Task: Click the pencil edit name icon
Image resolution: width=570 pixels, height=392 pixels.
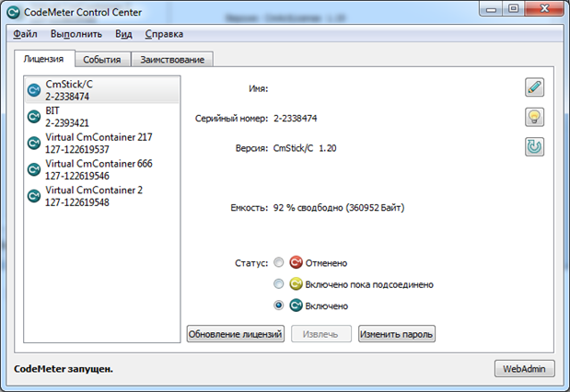Action: point(534,87)
